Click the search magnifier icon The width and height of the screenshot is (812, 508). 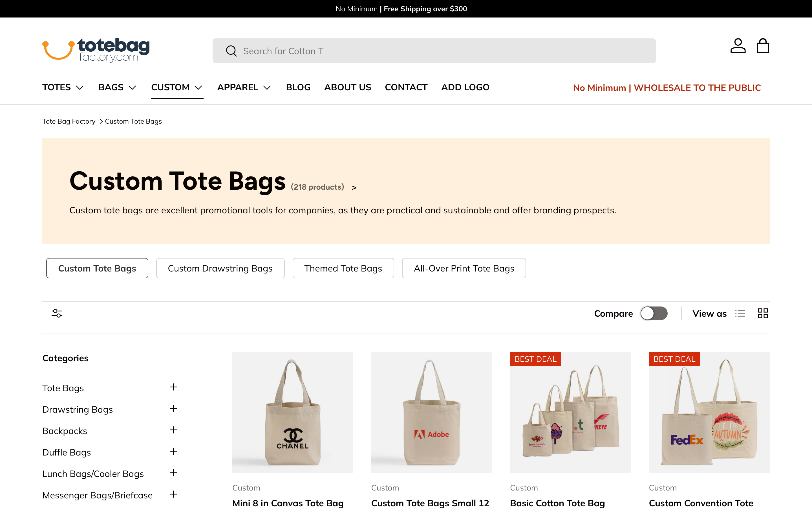(231, 51)
